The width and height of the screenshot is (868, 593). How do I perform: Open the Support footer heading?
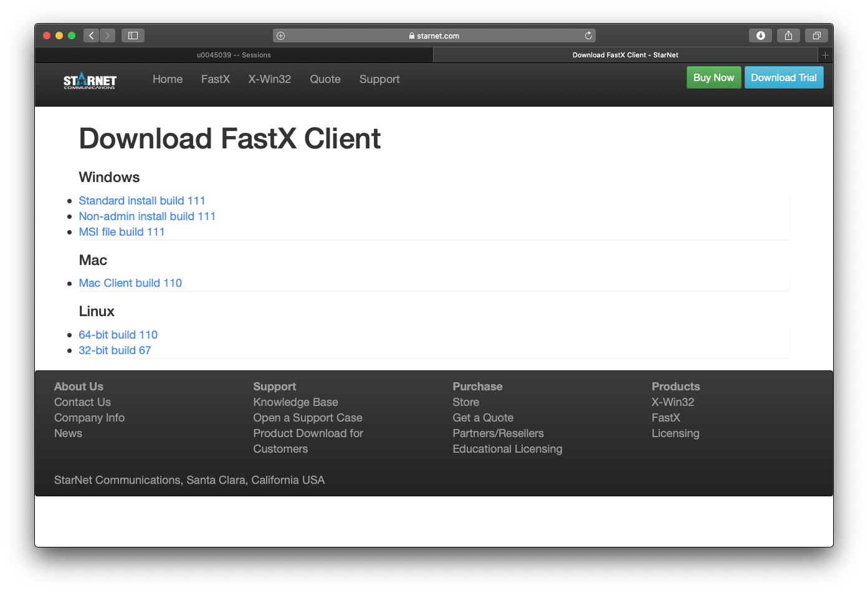[274, 387]
